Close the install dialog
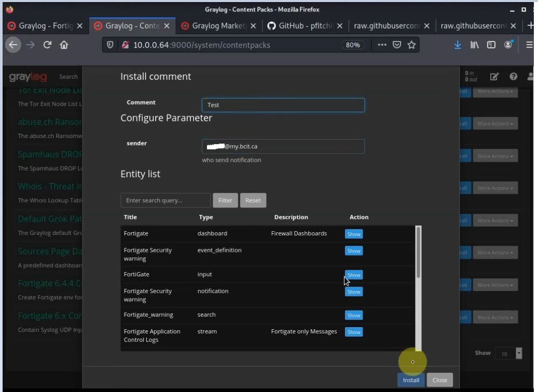 coord(439,380)
